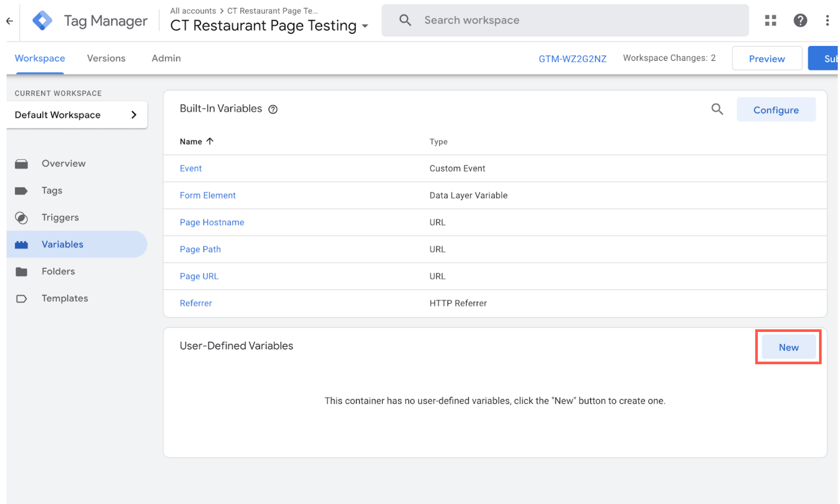
Task: Click the Tags sidebar icon
Action: [21, 191]
